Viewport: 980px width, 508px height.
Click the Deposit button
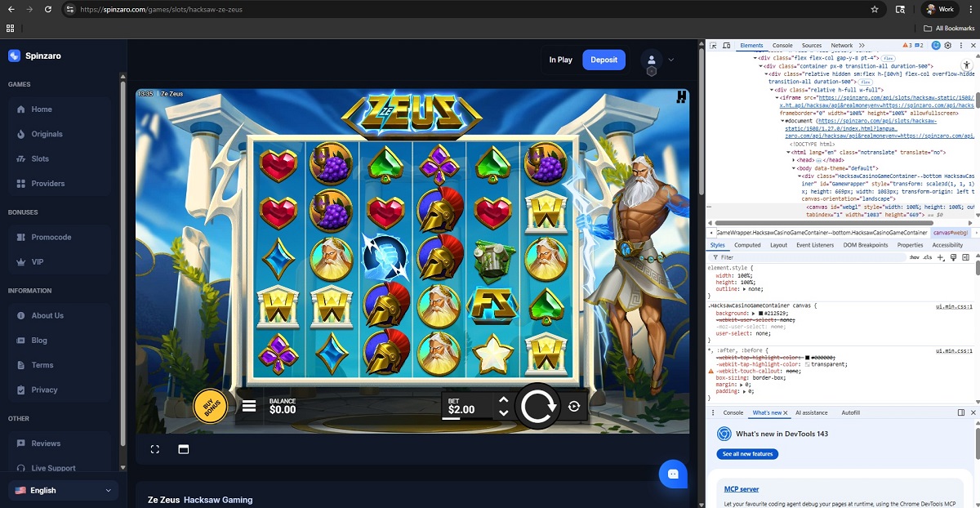(604, 60)
